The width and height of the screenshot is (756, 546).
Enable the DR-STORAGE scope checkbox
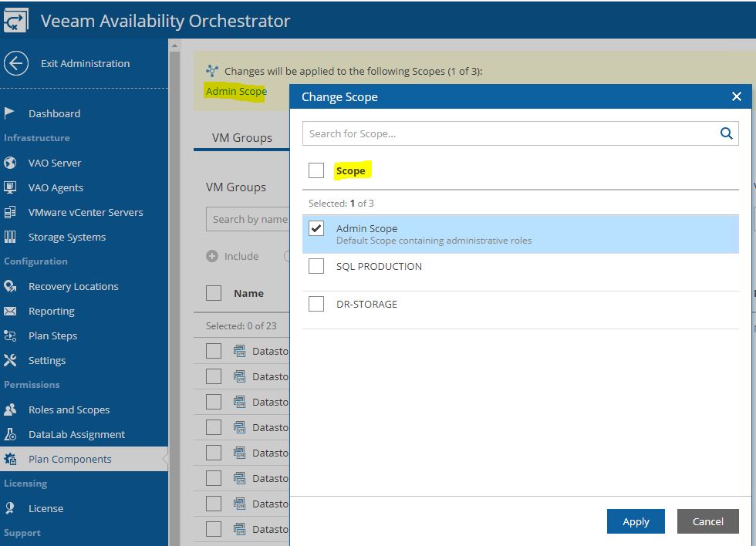tap(316, 304)
